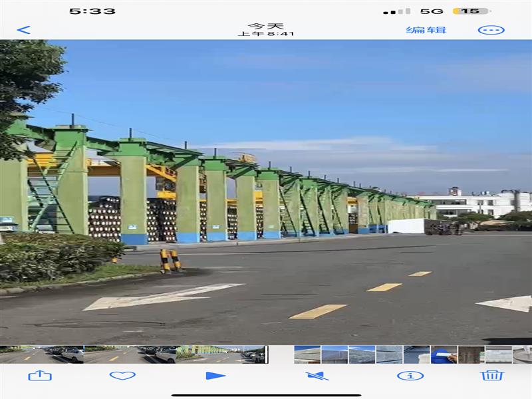Tap the 编辑 (Edit) button
This screenshot has width=532, height=399.
coord(426,30)
